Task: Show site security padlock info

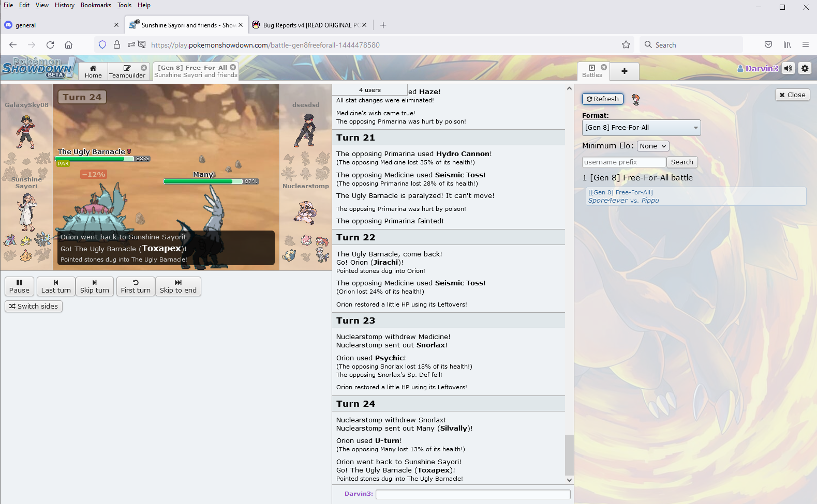Action: tap(117, 45)
